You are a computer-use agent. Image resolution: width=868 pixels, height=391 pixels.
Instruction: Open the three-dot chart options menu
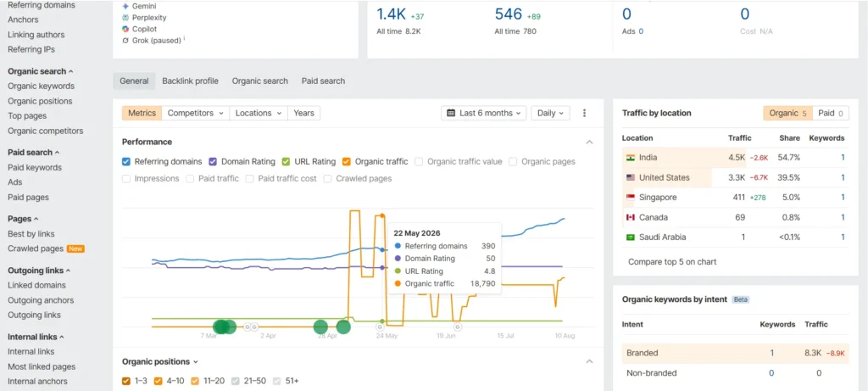point(584,113)
